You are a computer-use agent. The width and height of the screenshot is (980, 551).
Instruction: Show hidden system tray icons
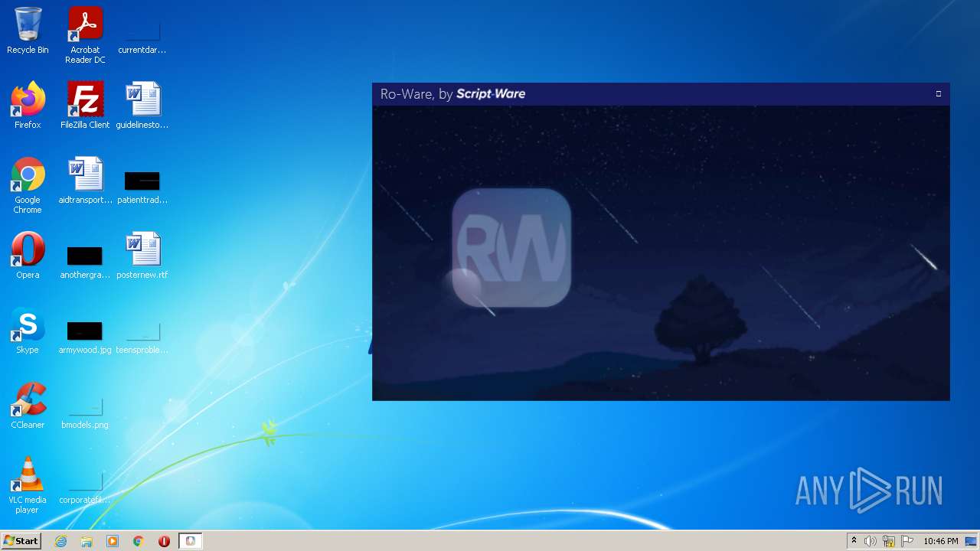[x=854, y=541]
